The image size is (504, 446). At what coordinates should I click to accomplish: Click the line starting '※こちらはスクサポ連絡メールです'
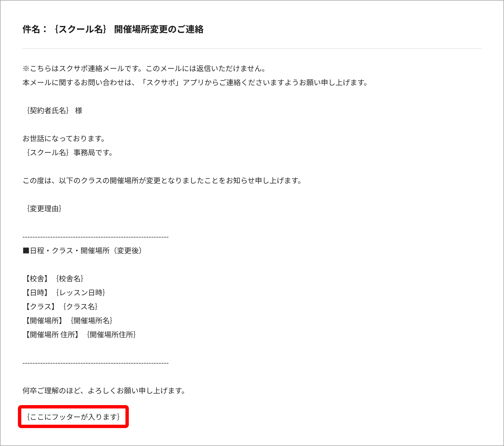pyautogui.click(x=144, y=68)
